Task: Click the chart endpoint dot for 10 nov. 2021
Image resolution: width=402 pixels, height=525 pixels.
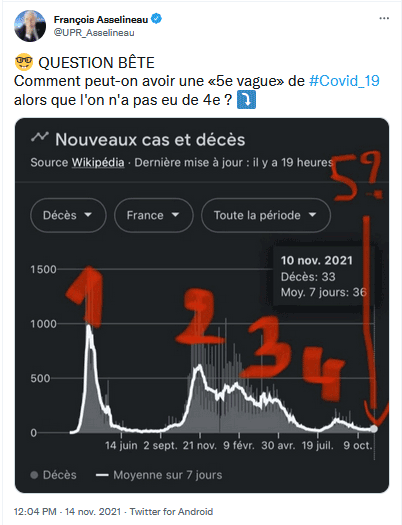Action: 374,429
